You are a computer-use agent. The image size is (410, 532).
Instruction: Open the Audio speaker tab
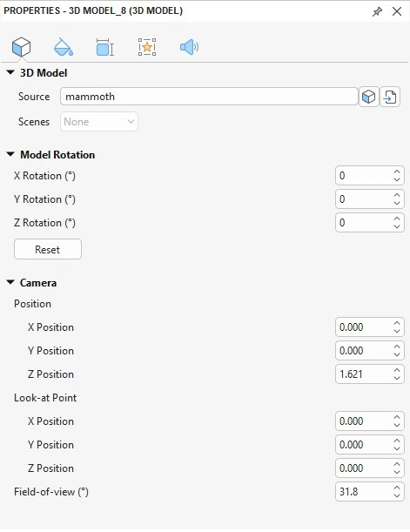(x=189, y=47)
